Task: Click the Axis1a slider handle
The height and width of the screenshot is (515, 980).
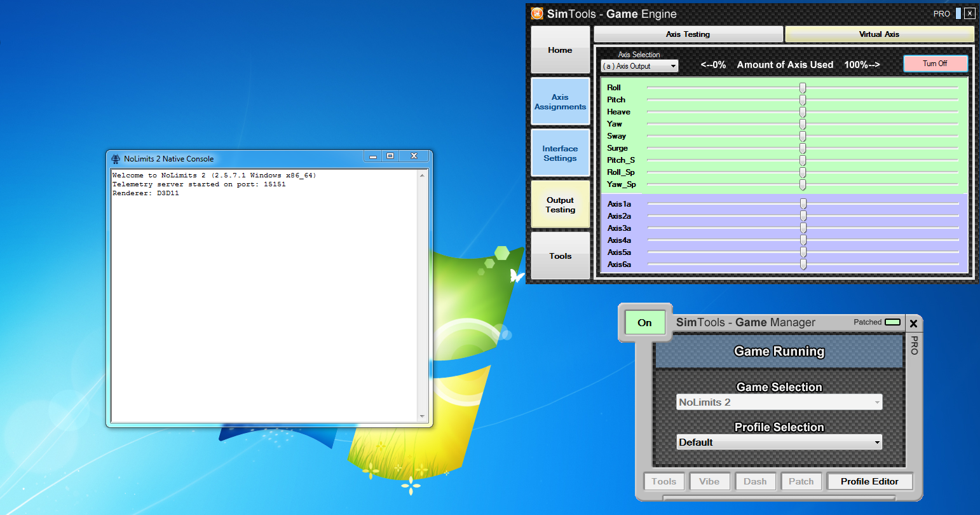Action: point(803,204)
